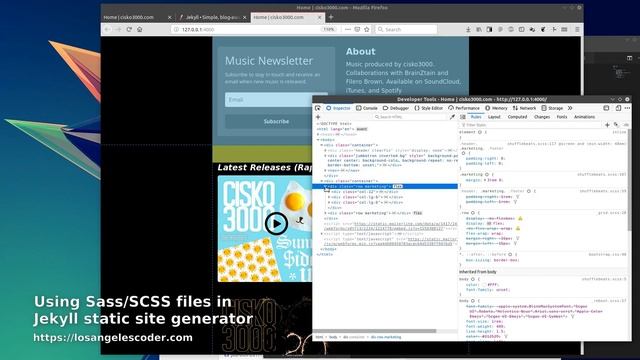Select the Fonts sidebar tab
The height and width of the screenshot is (360, 640).
click(x=562, y=117)
